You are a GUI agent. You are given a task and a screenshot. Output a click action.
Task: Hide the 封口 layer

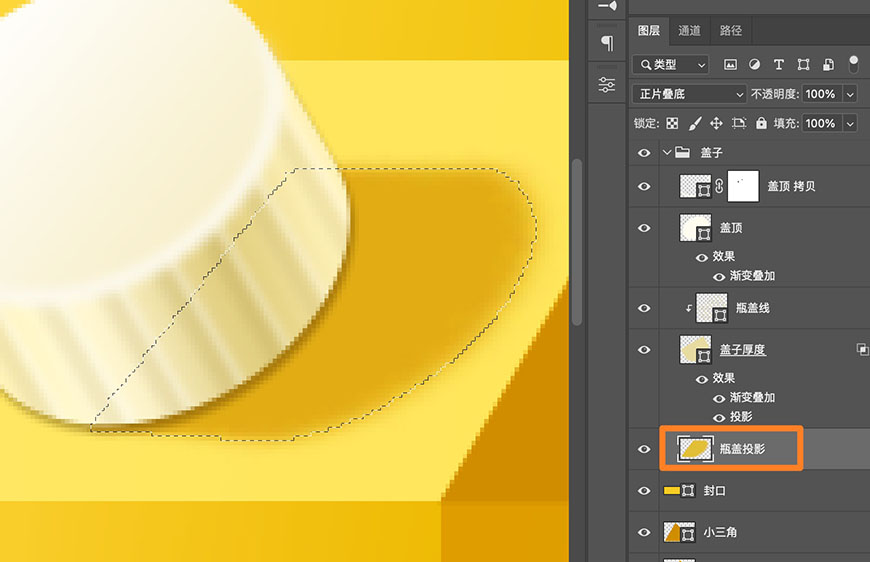point(644,491)
